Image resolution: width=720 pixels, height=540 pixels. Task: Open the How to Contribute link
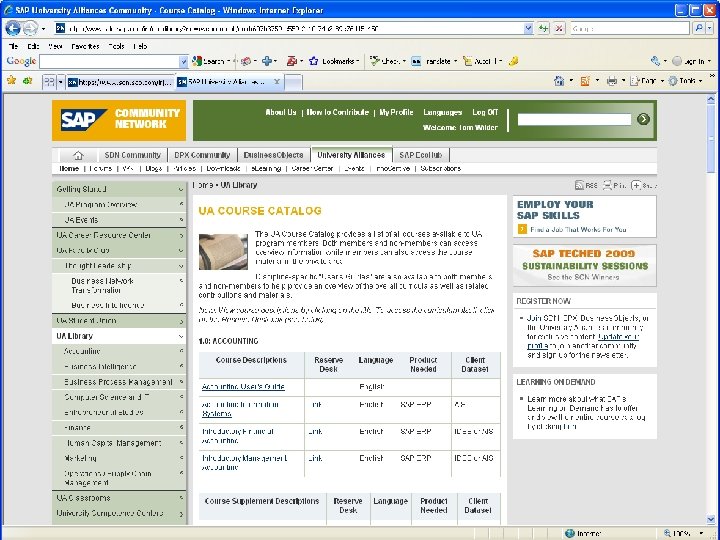(338, 112)
